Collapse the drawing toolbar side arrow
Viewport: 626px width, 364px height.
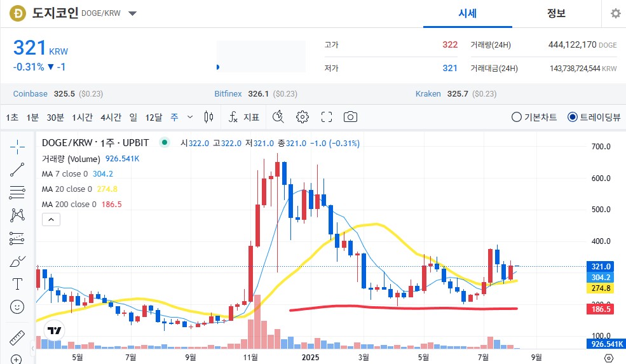point(33,348)
